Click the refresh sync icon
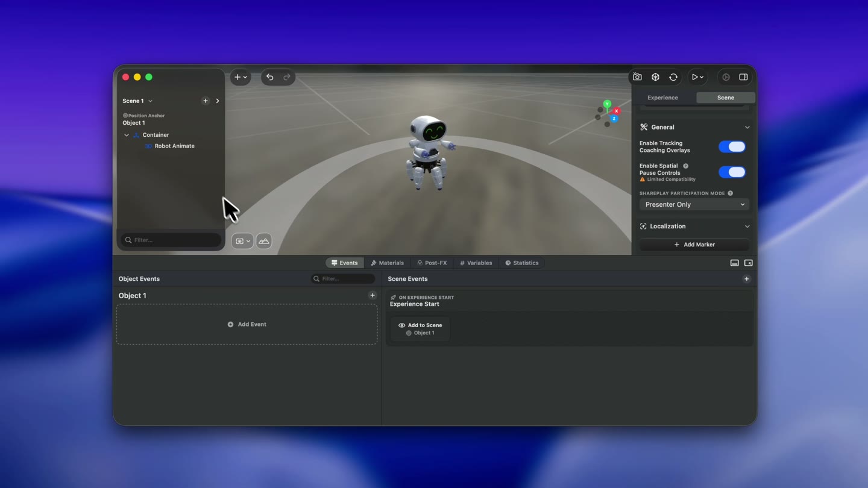 point(673,77)
